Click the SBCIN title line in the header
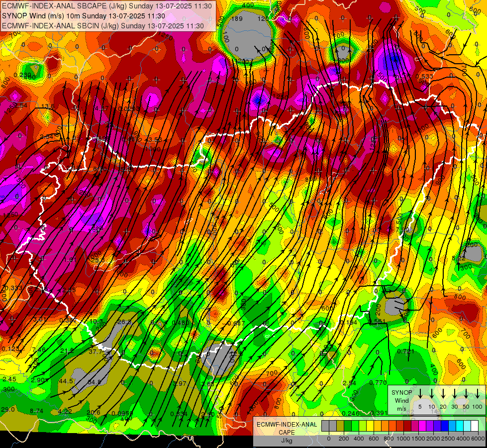This screenshot has width=487, height=448. [103, 26]
